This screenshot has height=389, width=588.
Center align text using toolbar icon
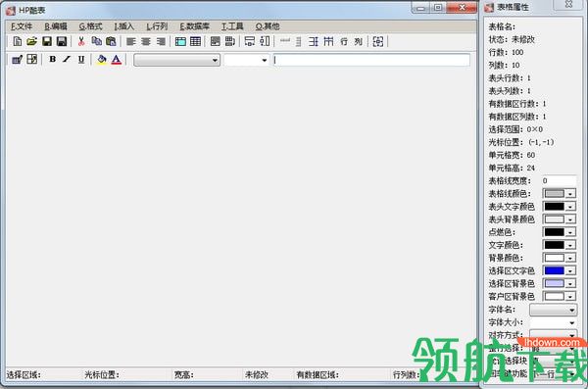(146, 41)
